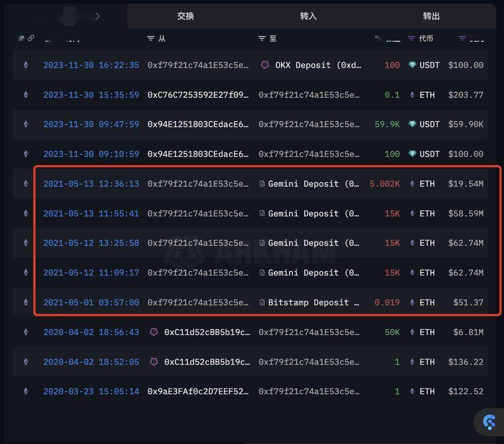The width and height of the screenshot is (504, 444).
Task: Open transaction dated 2021-05-01 03:57:00
Action: pos(91,302)
